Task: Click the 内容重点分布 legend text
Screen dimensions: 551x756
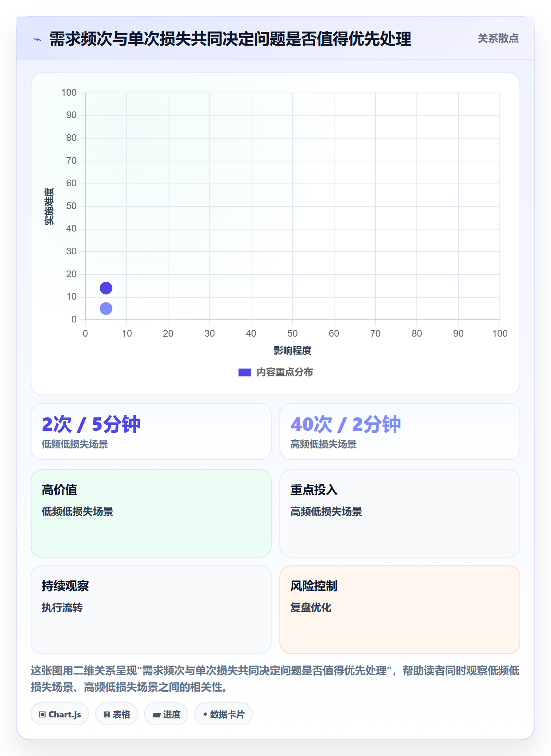Action: pos(285,372)
